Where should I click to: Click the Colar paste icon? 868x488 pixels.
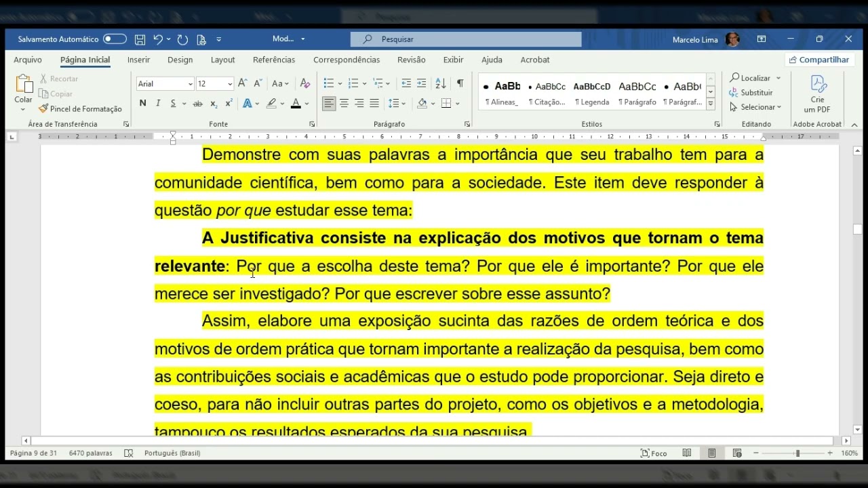(24, 84)
